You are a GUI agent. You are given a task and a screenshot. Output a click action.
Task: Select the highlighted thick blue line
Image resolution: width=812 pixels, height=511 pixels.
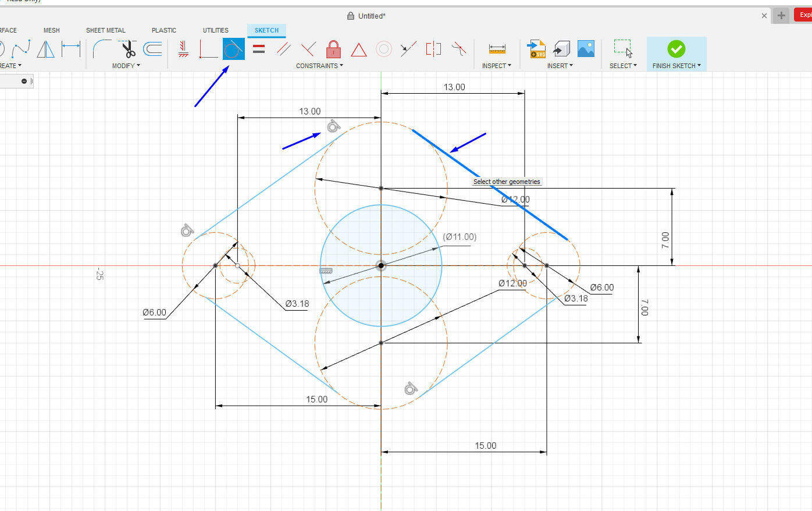pos(490,184)
